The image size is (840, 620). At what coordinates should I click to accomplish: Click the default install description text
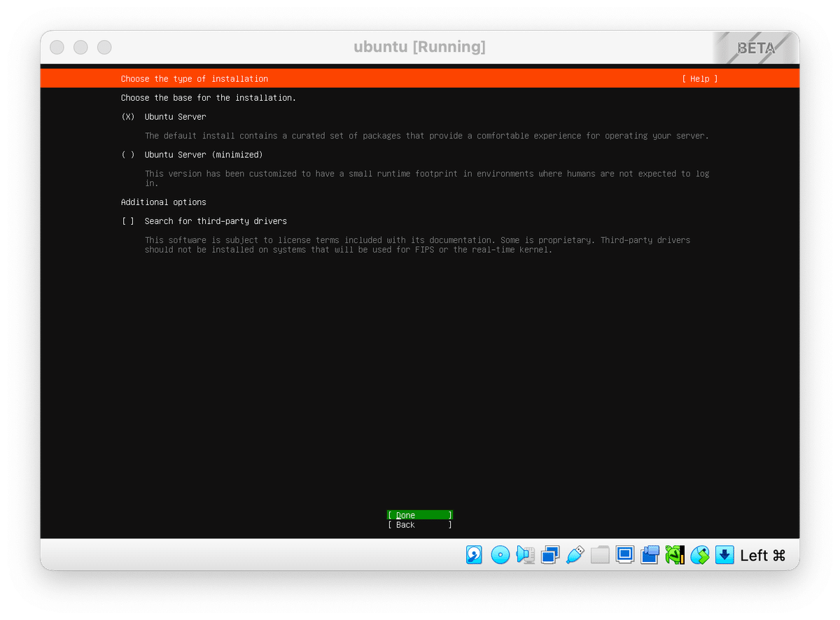tap(427, 136)
